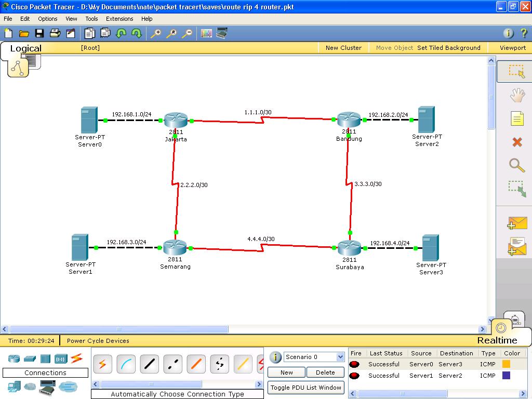This screenshot has height=399, width=532.
Task: Select the Routers device category icon
Action: click(x=14, y=358)
